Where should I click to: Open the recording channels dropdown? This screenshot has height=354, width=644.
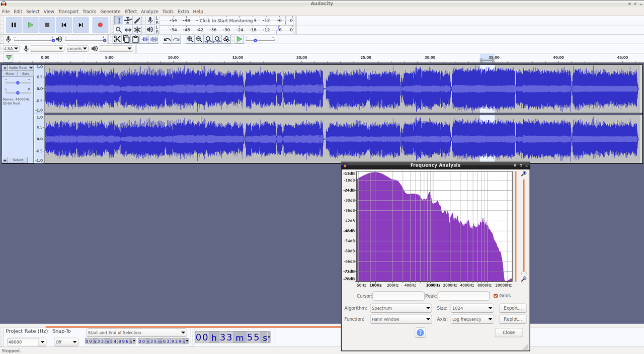pyautogui.click(x=77, y=48)
